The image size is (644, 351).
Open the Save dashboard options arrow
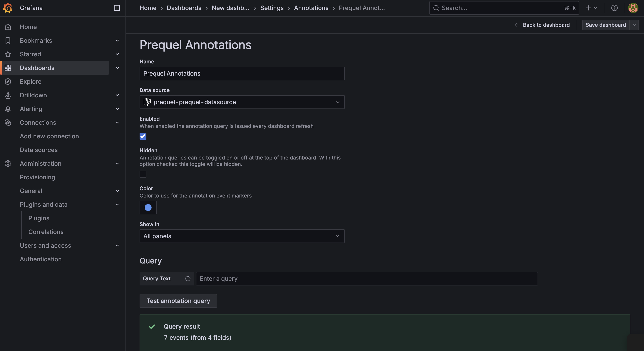pyautogui.click(x=634, y=25)
